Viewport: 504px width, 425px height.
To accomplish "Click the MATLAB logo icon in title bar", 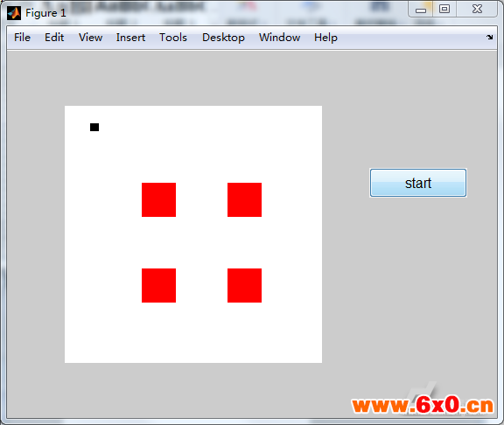I will 14,13.
